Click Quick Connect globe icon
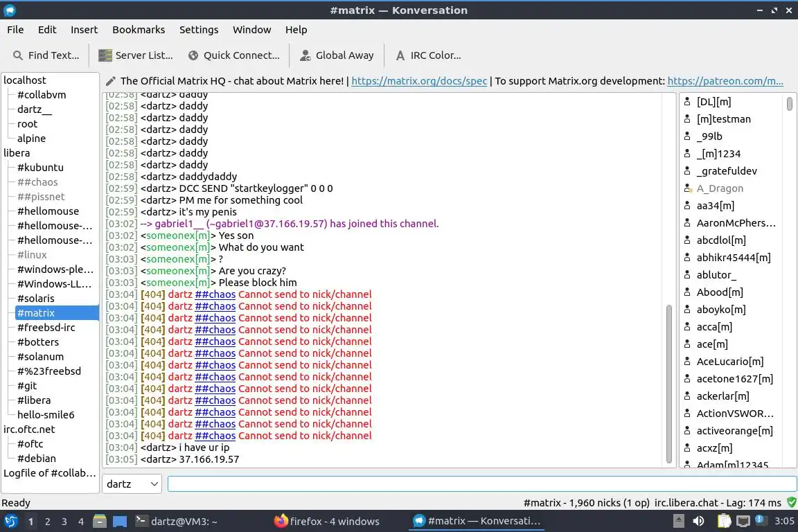798x532 pixels. click(x=193, y=55)
